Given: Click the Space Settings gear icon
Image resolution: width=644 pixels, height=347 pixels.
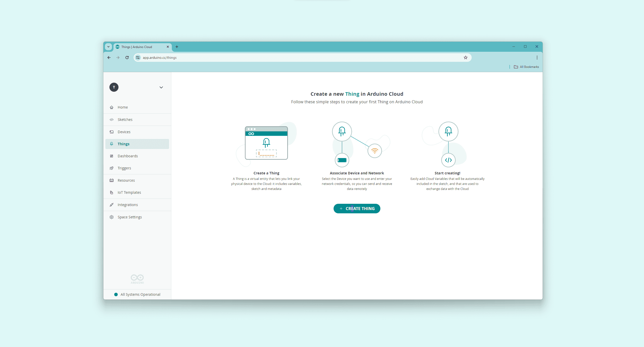Looking at the screenshot, I should click(x=112, y=217).
